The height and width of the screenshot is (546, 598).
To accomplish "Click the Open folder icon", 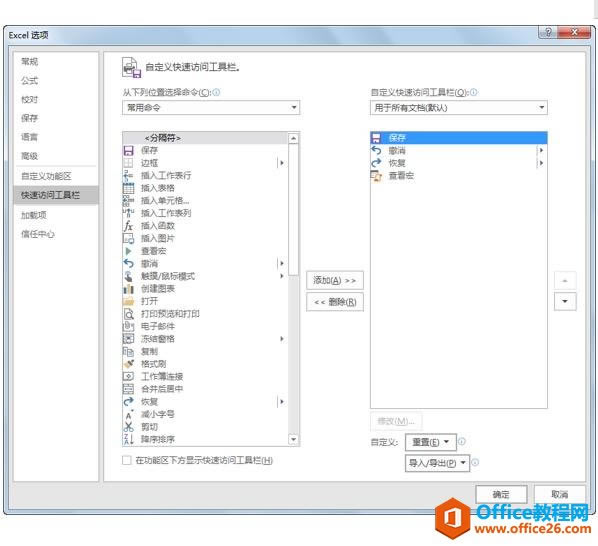I will [129, 302].
